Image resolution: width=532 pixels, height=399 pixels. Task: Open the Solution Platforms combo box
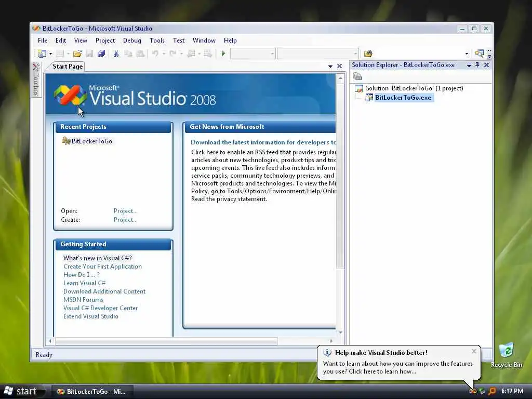(317, 54)
